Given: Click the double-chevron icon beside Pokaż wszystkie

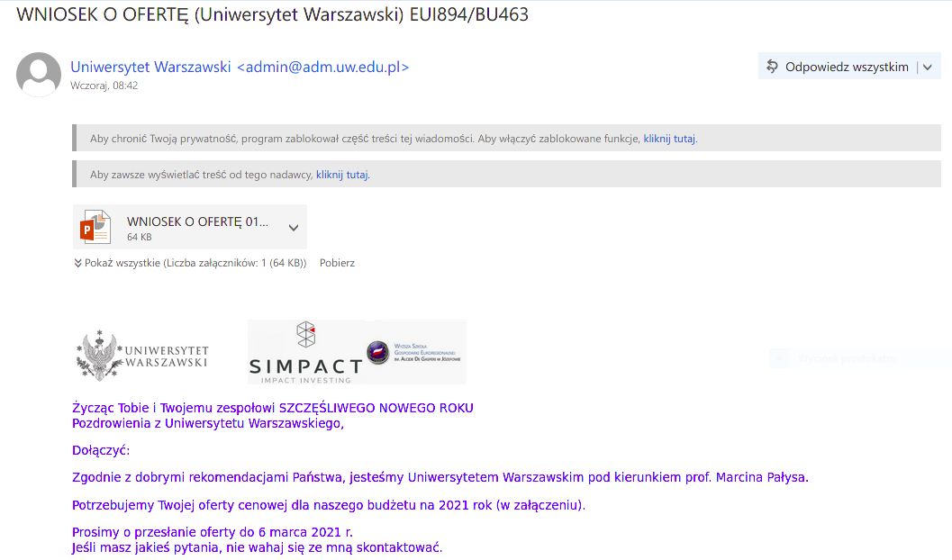Looking at the screenshot, I should click(76, 262).
